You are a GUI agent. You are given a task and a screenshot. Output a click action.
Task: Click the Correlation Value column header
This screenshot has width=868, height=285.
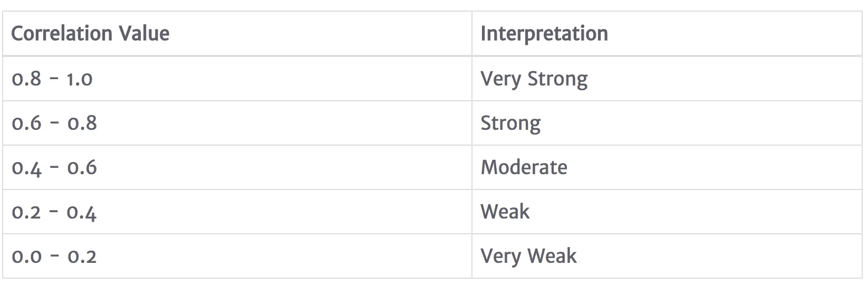point(90,34)
